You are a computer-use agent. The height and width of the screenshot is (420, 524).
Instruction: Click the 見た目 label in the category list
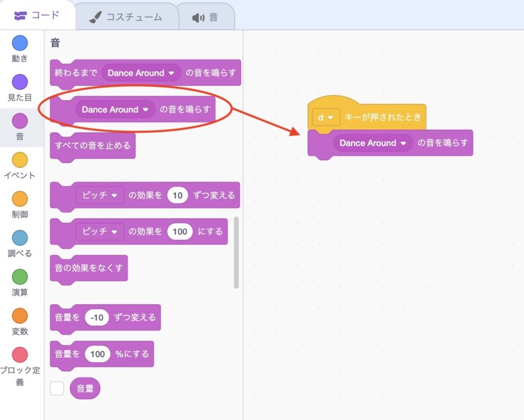pos(20,98)
